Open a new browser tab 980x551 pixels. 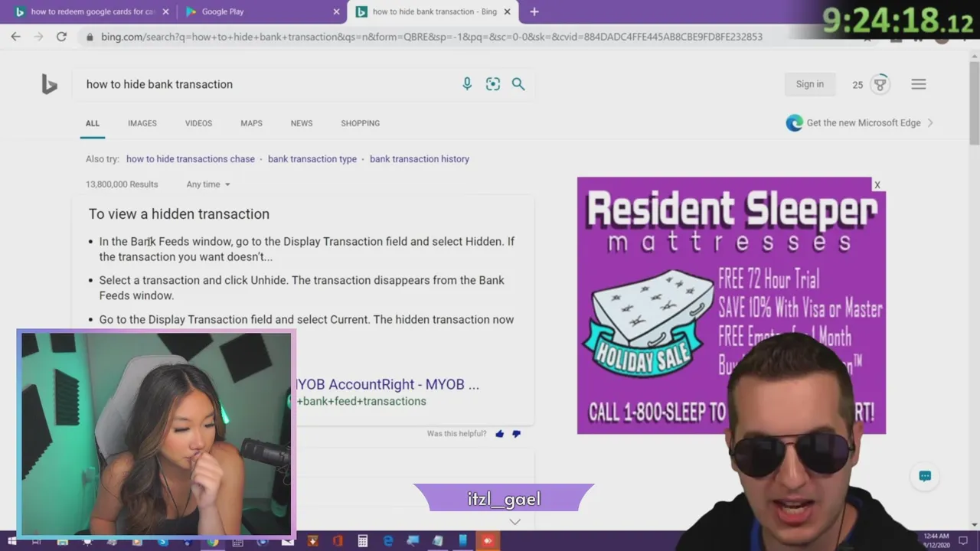534,11
